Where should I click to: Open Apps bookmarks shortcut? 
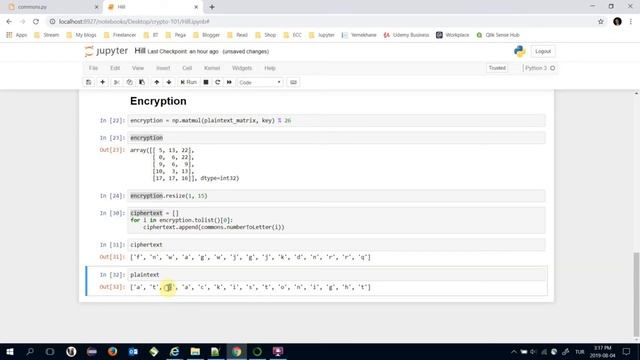click(17, 35)
